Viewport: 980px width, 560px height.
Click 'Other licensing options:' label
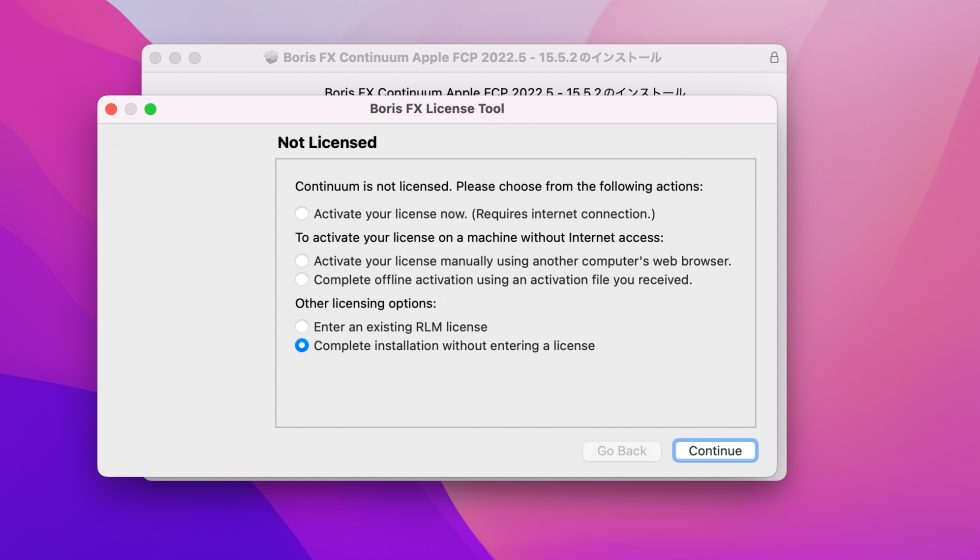(366, 303)
